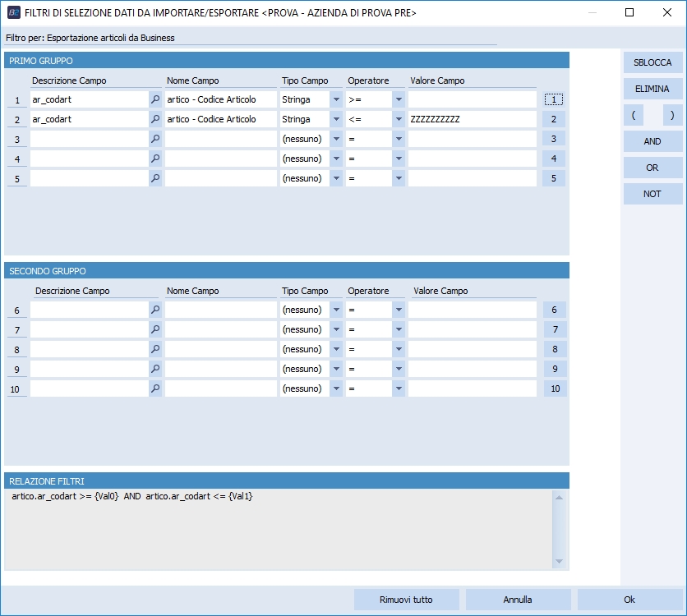Expand Tipo Campo dropdown in row 6
This screenshot has height=616, width=687.
(335, 310)
